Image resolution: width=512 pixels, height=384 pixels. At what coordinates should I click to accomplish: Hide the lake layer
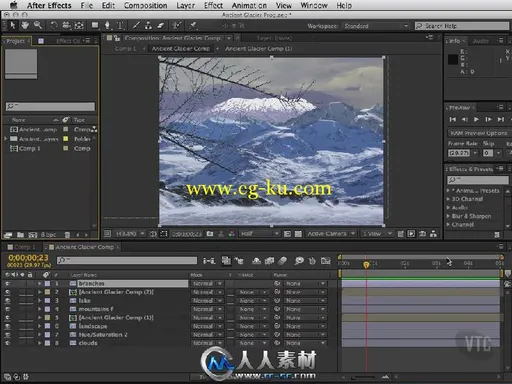(x=7, y=301)
